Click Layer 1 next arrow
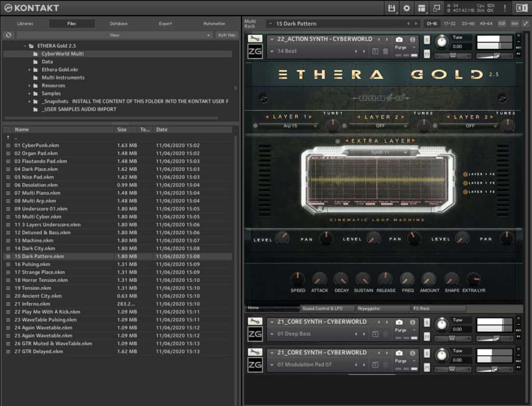This screenshot has height=406, width=532. [310, 117]
